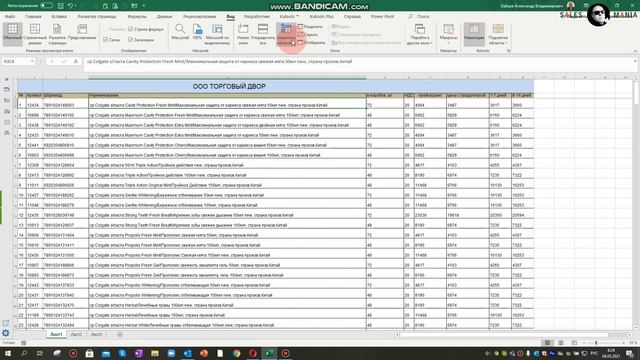Undo the last action
This screenshot has width=640, height=360.
click(x=70, y=6)
